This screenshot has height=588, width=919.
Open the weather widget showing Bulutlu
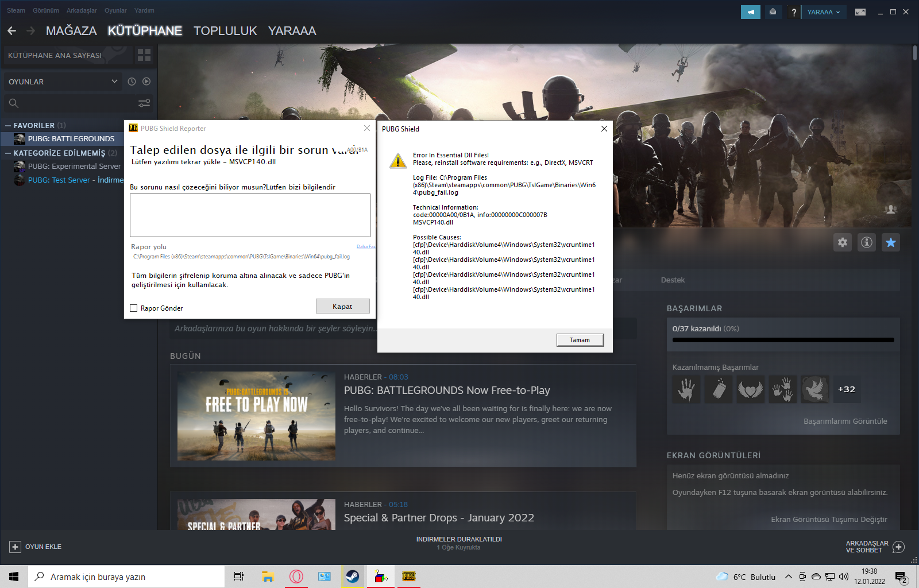click(x=746, y=577)
